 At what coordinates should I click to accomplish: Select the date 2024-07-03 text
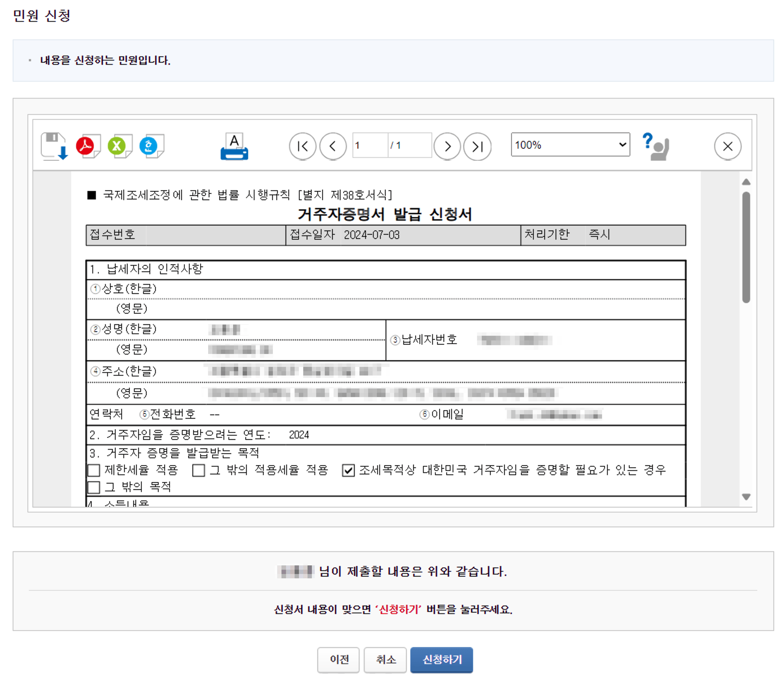371,235
